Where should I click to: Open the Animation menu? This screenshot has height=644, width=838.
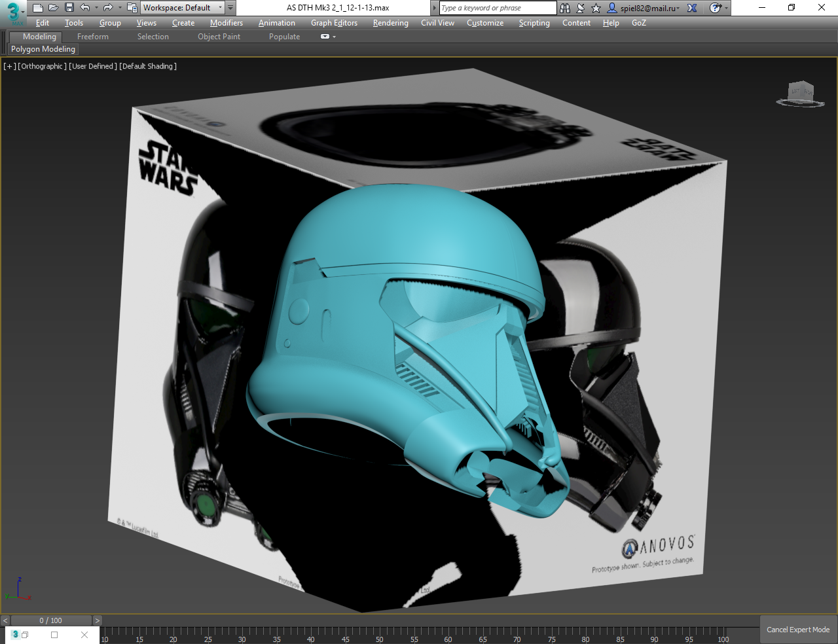pos(277,23)
